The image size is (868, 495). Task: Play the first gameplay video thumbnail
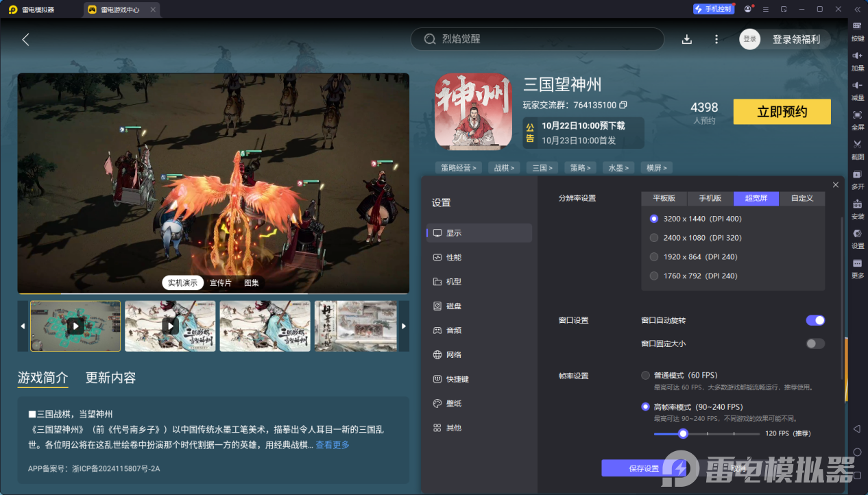pos(75,326)
